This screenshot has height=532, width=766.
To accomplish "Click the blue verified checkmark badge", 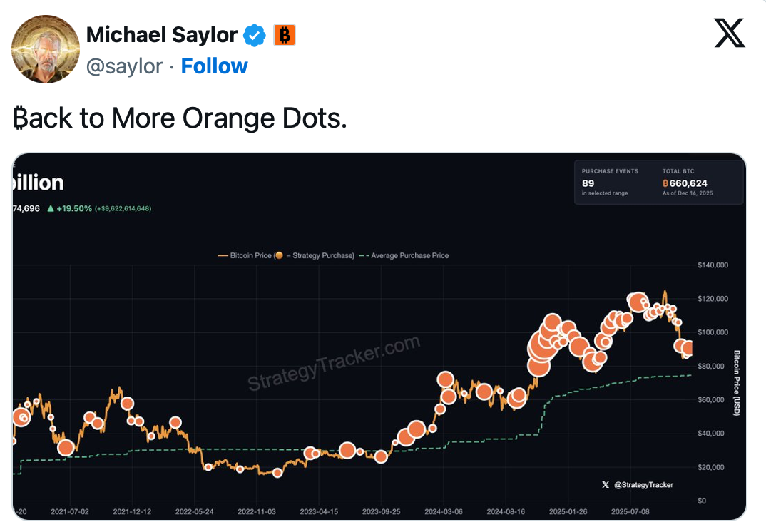I will [x=255, y=34].
